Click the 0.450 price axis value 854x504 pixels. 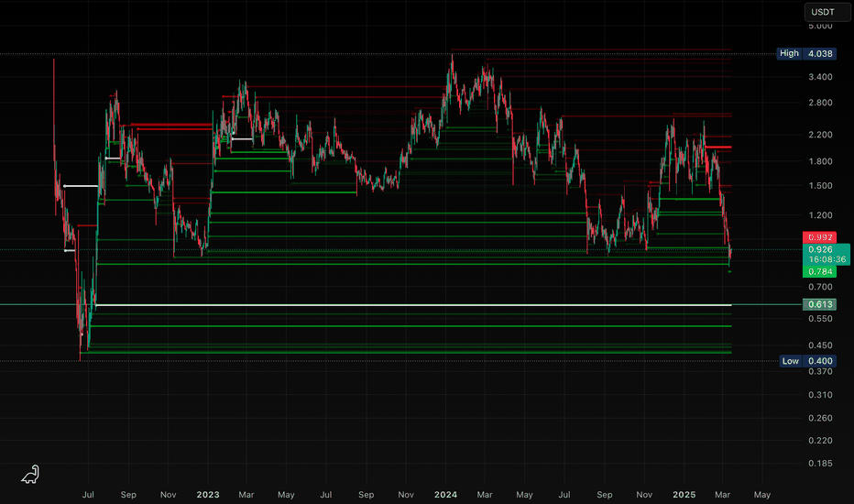[820, 345]
